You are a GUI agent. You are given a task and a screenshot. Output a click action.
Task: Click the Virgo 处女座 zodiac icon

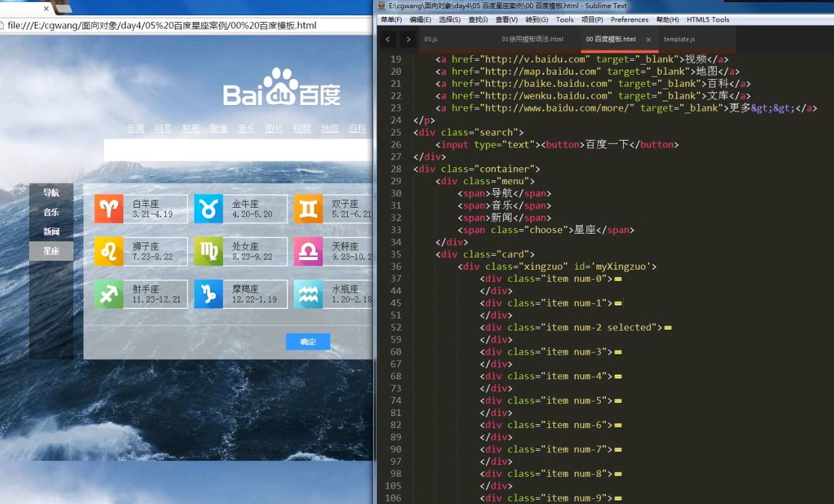tap(208, 251)
